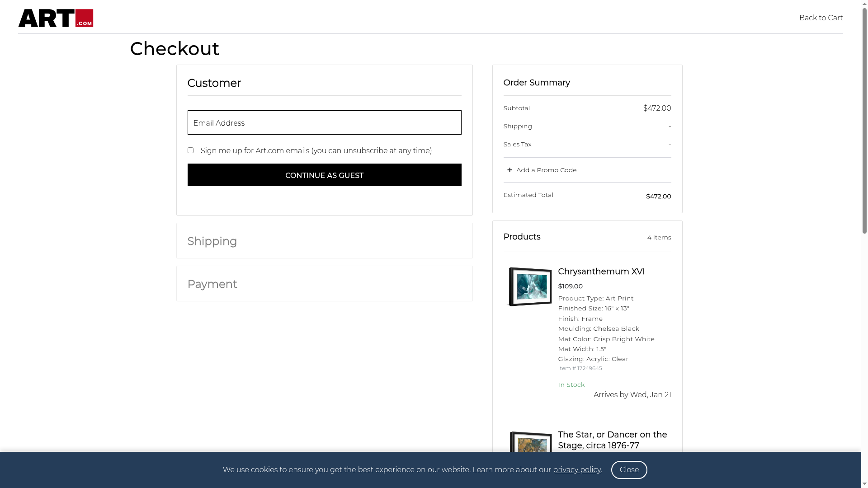Open the Chrysanthemum XVI framed print thumbnail
The height and width of the screenshot is (488, 868).
click(530, 286)
